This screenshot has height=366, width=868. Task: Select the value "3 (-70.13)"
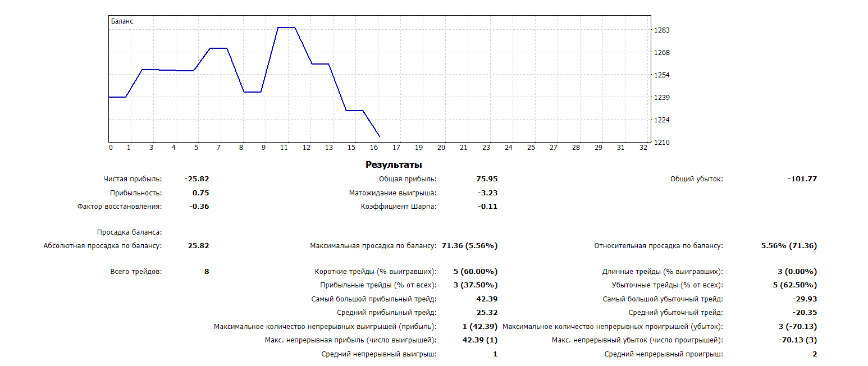pos(797,326)
